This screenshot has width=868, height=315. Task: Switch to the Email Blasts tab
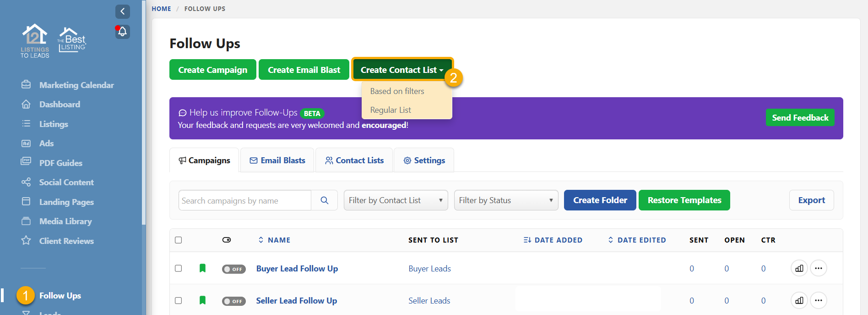(277, 160)
